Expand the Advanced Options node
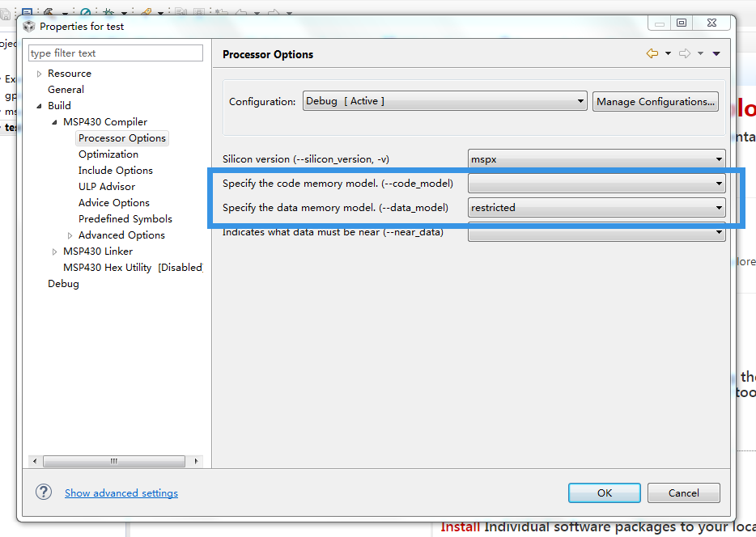This screenshot has height=537, width=756. [x=70, y=235]
